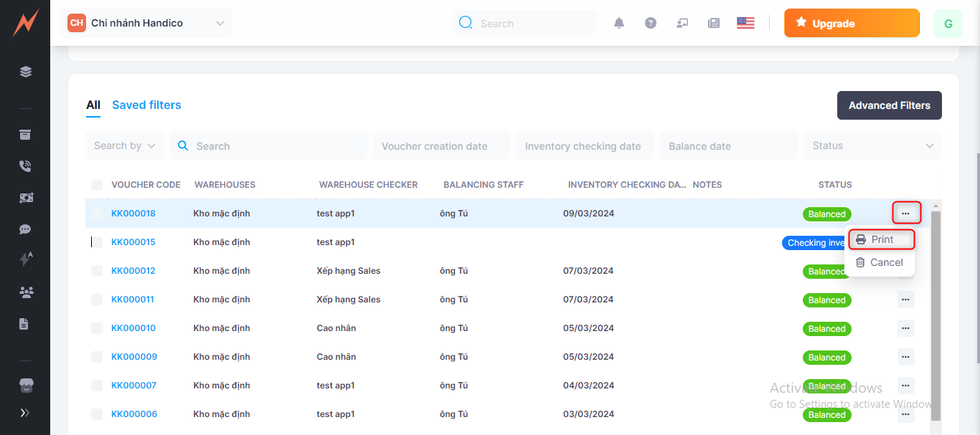Open voucher link KK000010
980x435 pixels.
[133, 328]
